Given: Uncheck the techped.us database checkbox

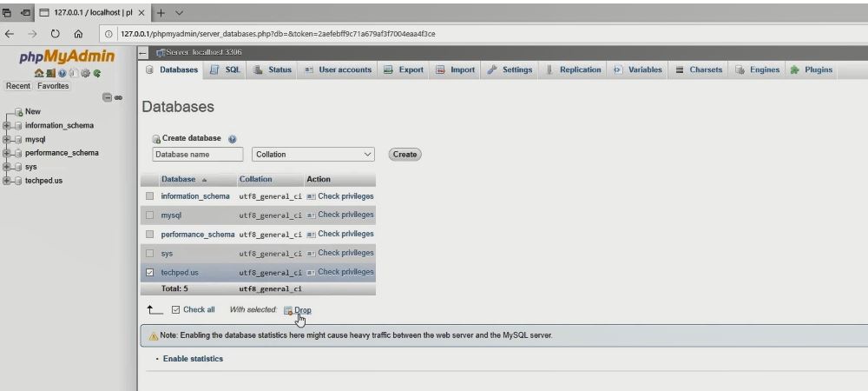Looking at the screenshot, I should [x=149, y=272].
